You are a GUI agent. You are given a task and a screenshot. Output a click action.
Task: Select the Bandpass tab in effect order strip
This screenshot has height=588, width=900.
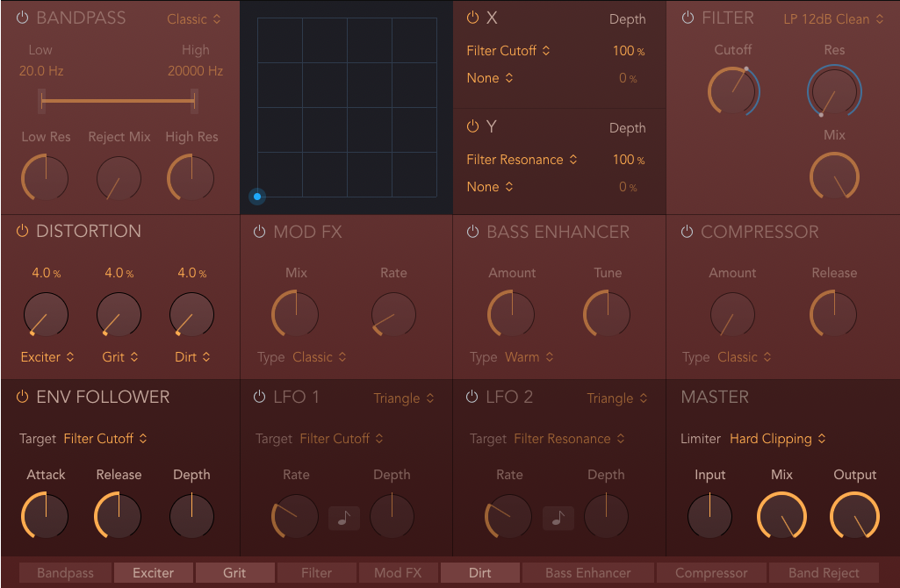65,572
